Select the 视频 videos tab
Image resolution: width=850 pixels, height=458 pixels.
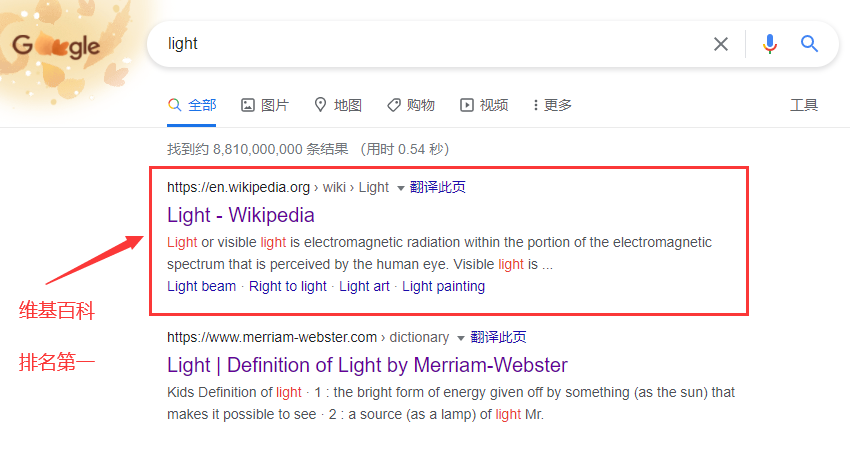click(484, 105)
